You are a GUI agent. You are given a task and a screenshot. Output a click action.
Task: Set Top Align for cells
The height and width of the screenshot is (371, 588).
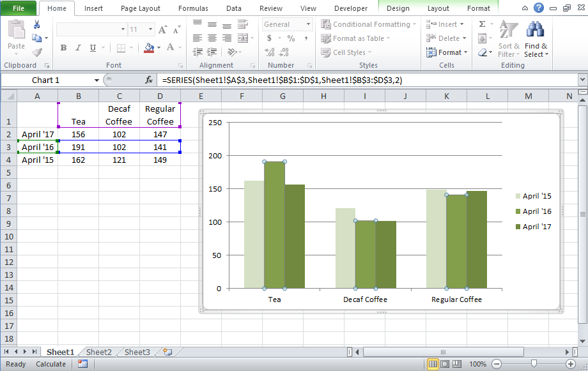[x=197, y=24]
